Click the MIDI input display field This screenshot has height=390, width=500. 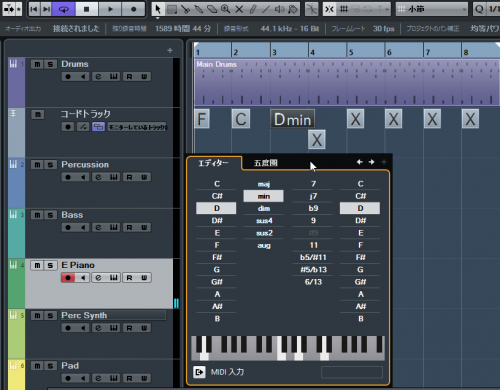(x=352, y=372)
